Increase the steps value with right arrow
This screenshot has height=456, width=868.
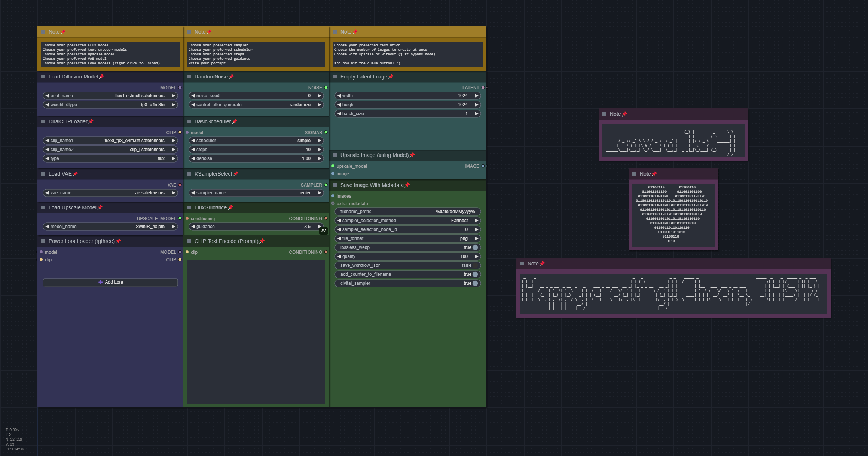click(319, 150)
